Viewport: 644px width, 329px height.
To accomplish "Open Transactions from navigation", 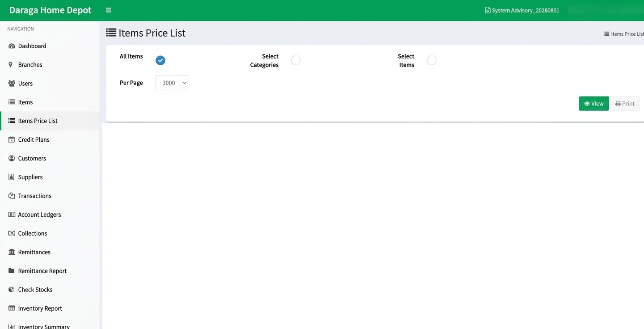I will (50, 196).
